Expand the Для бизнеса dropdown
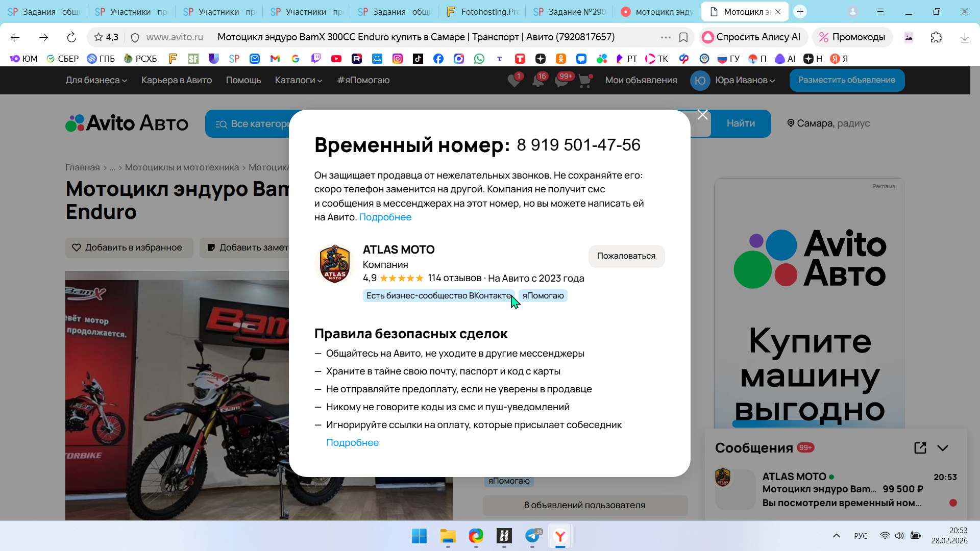The height and width of the screenshot is (551, 980). [x=96, y=80]
